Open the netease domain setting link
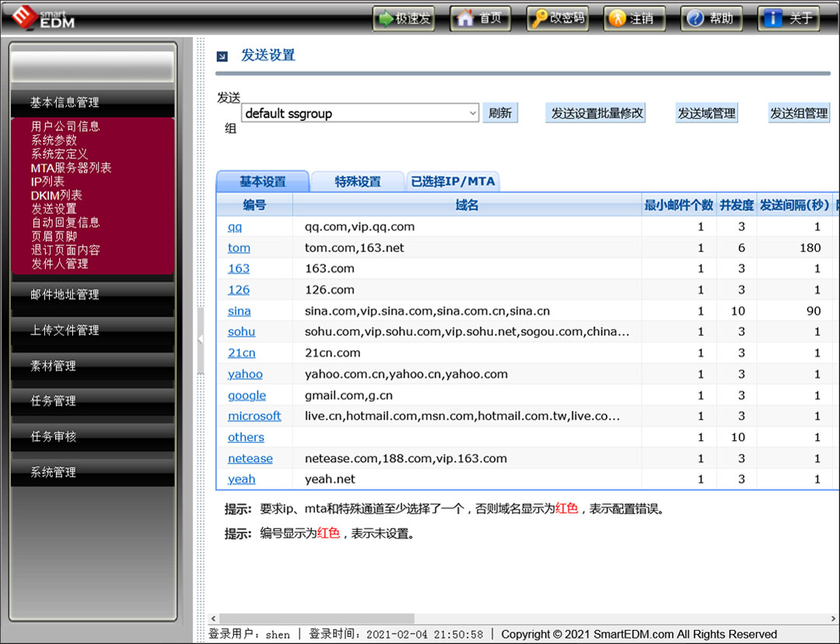The height and width of the screenshot is (644, 840). click(250, 459)
